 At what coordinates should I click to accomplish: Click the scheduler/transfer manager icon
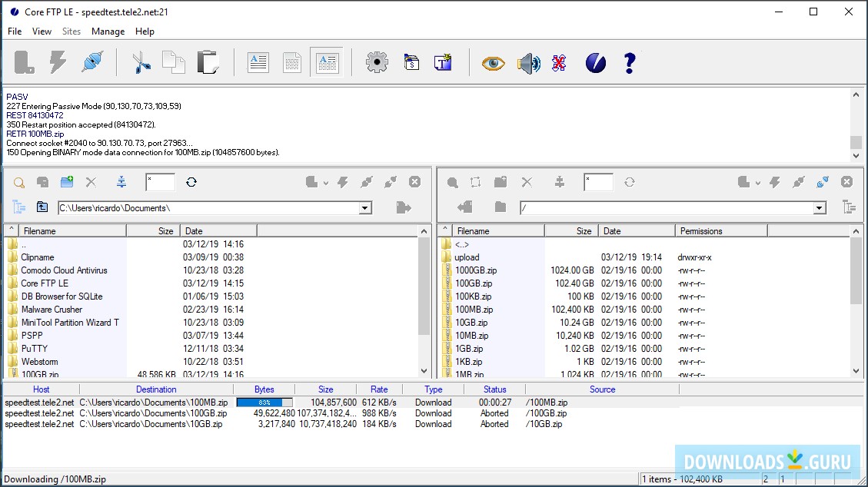point(411,62)
